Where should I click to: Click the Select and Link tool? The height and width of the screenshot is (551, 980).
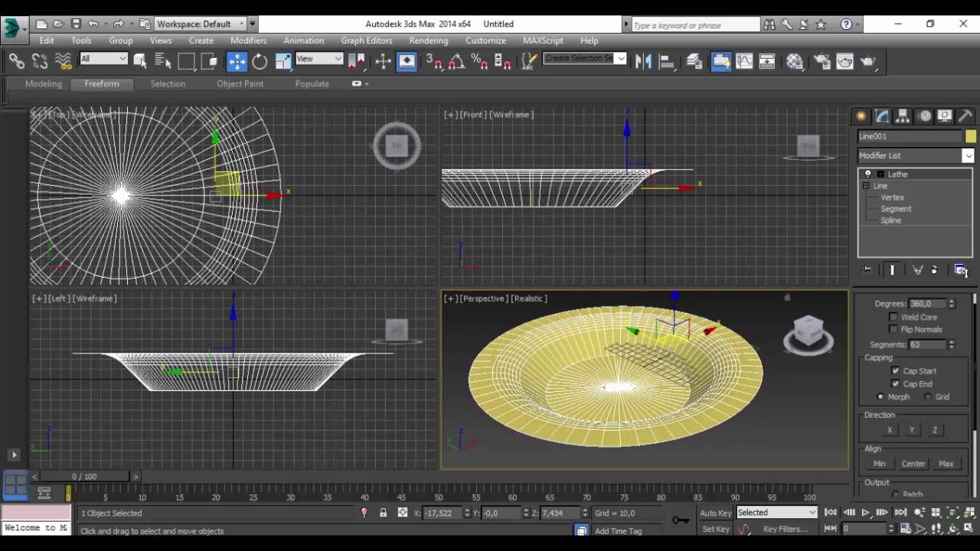tap(16, 61)
